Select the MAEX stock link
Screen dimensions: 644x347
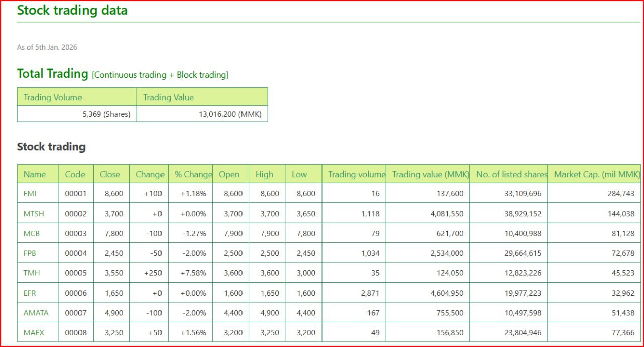[34, 333]
